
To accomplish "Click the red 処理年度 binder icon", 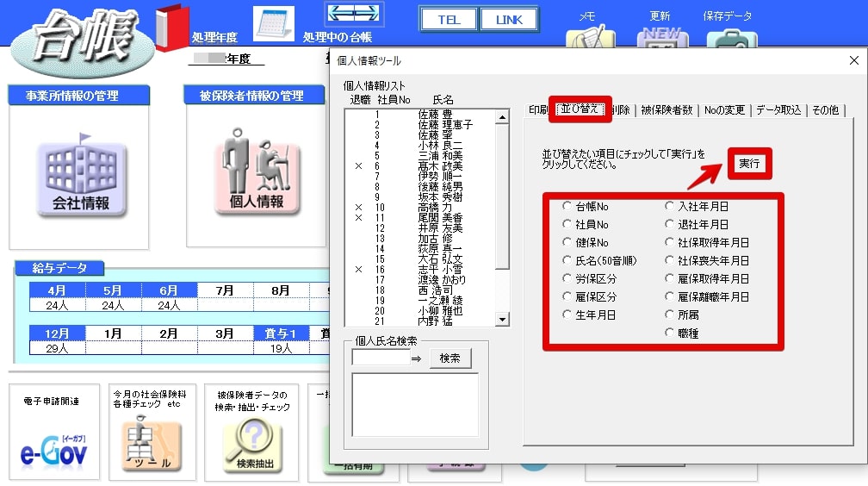I will pyautogui.click(x=171, y=27).
